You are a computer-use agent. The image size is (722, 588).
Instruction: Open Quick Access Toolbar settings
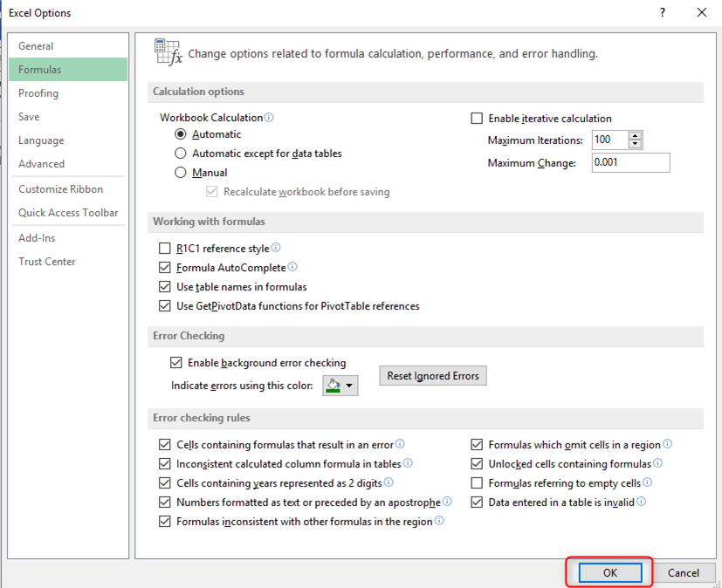click(68, 213)
